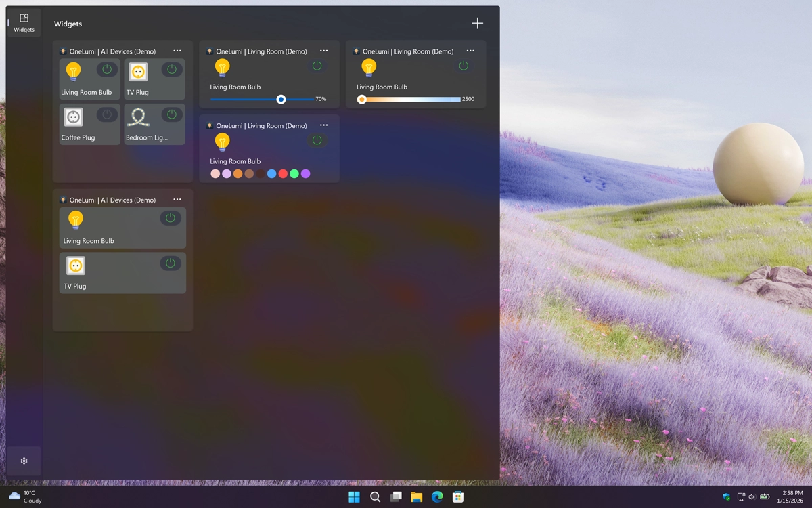Click the Coffee Plug outlet icon

point(73,115)
